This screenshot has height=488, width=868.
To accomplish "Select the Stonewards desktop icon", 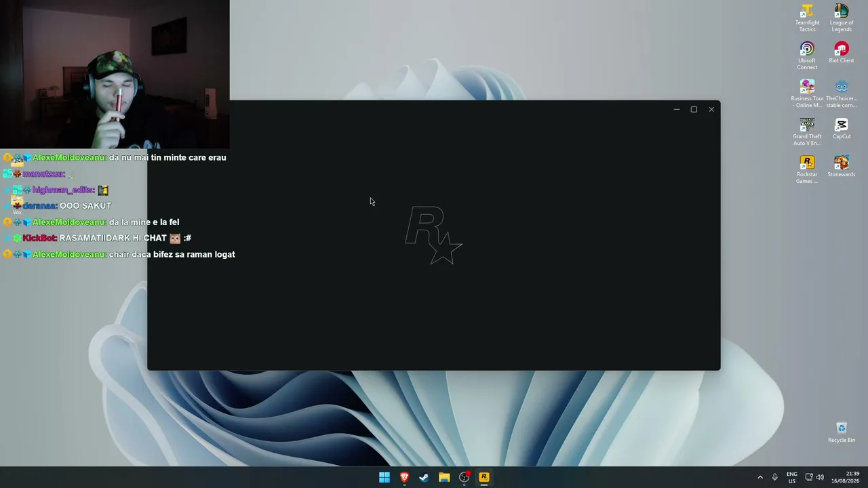I will (842, 167).
